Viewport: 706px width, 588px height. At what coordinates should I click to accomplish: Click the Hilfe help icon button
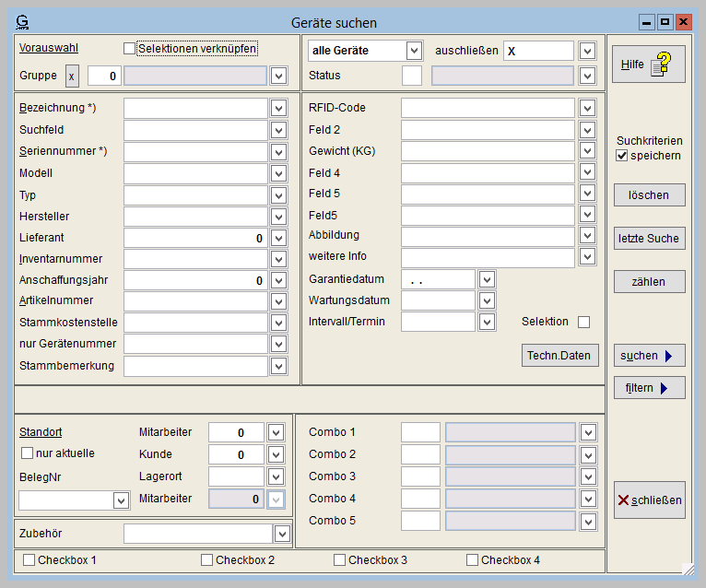[x=649, y=65]
